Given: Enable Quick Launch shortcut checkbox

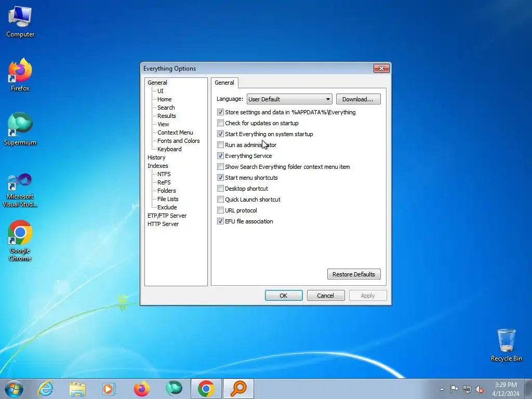Looking at the screenshot, I should (220, 199).
